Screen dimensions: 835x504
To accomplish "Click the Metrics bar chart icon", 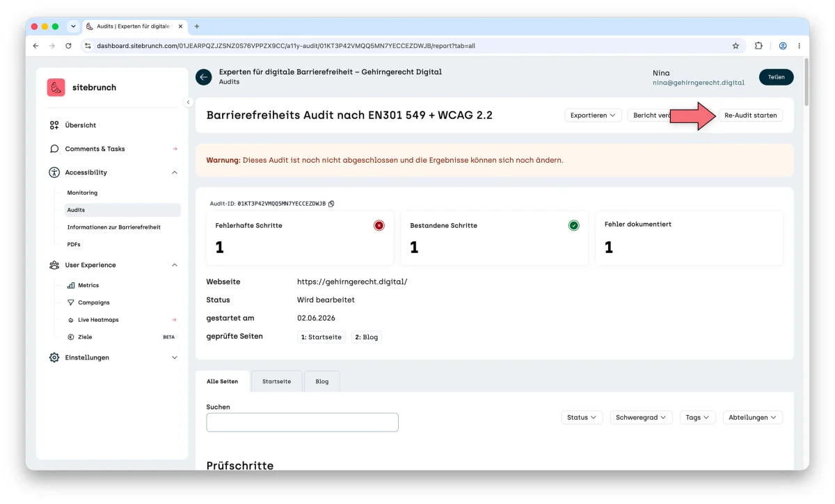I will click(71, 285).
